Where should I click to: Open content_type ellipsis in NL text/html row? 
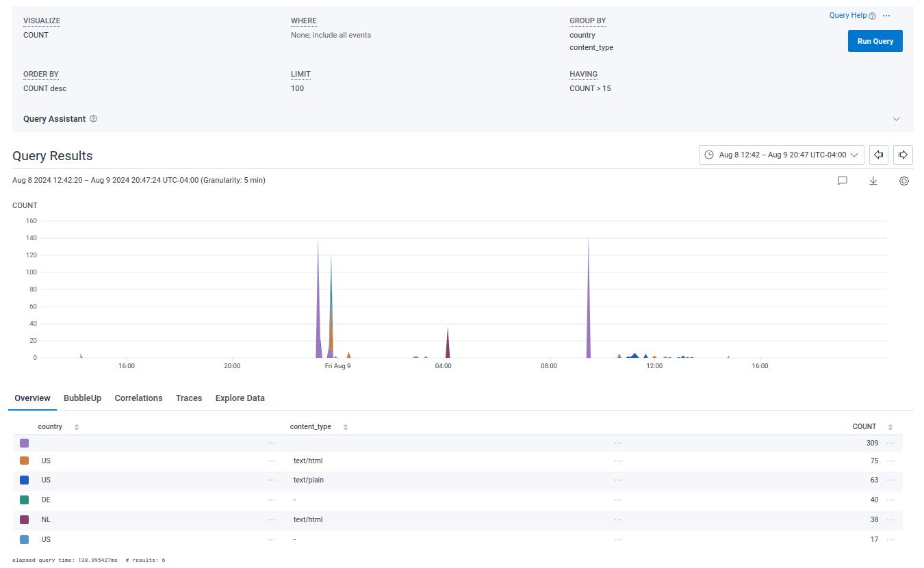[618, 520]
